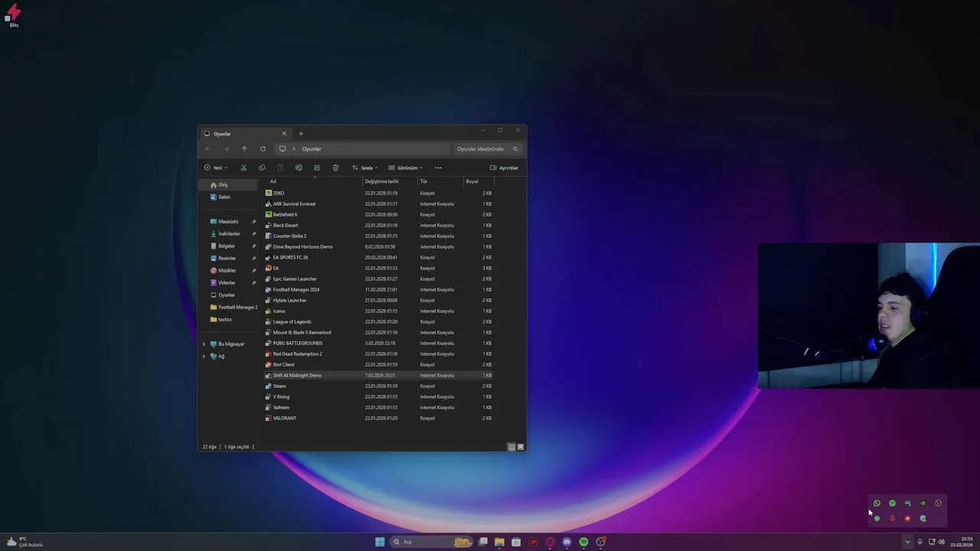980x551 pixels.
Task: Open Belgeler in the sidebar
Action: pos(228,246)
